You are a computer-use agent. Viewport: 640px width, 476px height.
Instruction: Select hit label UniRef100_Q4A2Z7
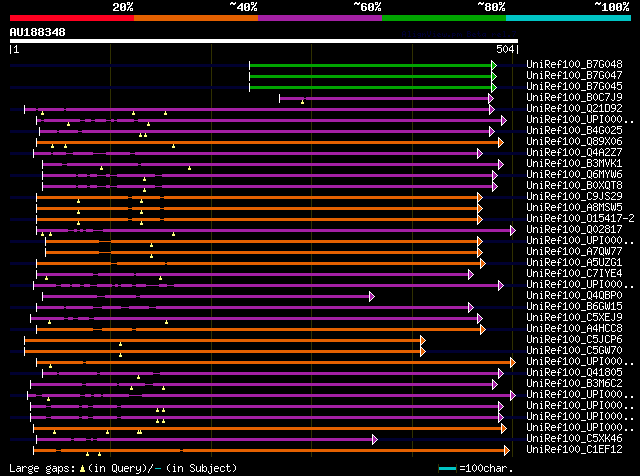point(574,153)
